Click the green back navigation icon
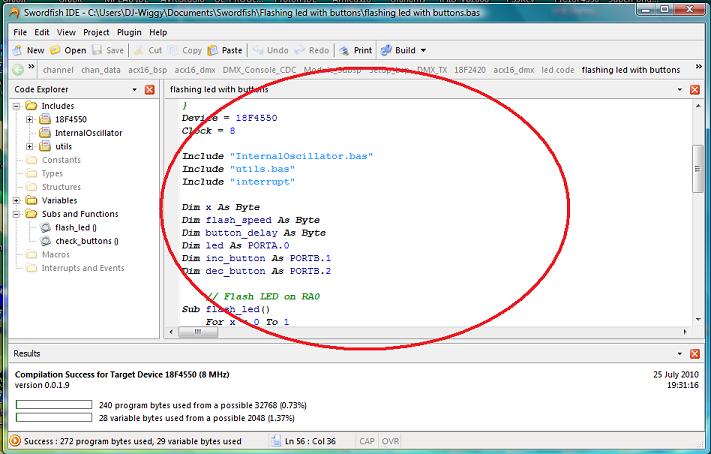 click(x=18, y=70)
